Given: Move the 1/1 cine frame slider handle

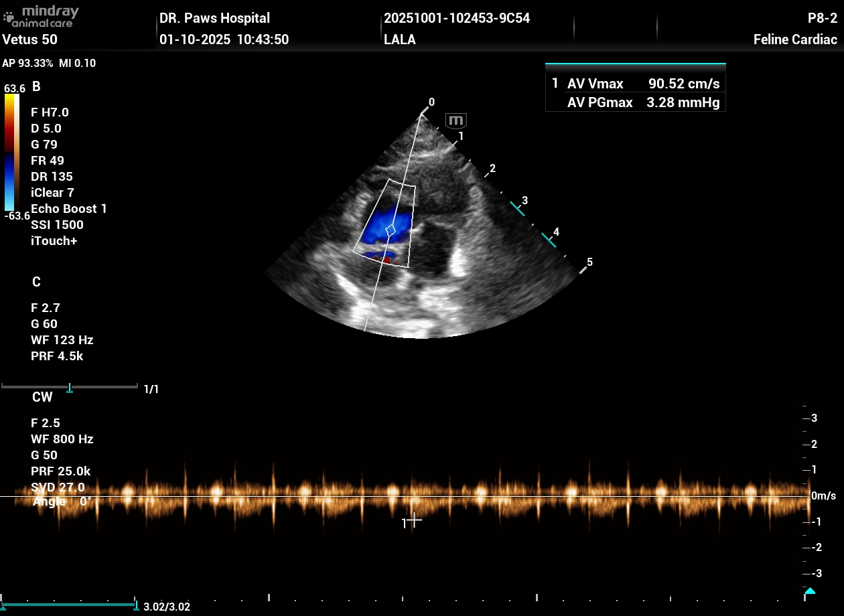Looking at the screenshot, I should coord(70,388).
